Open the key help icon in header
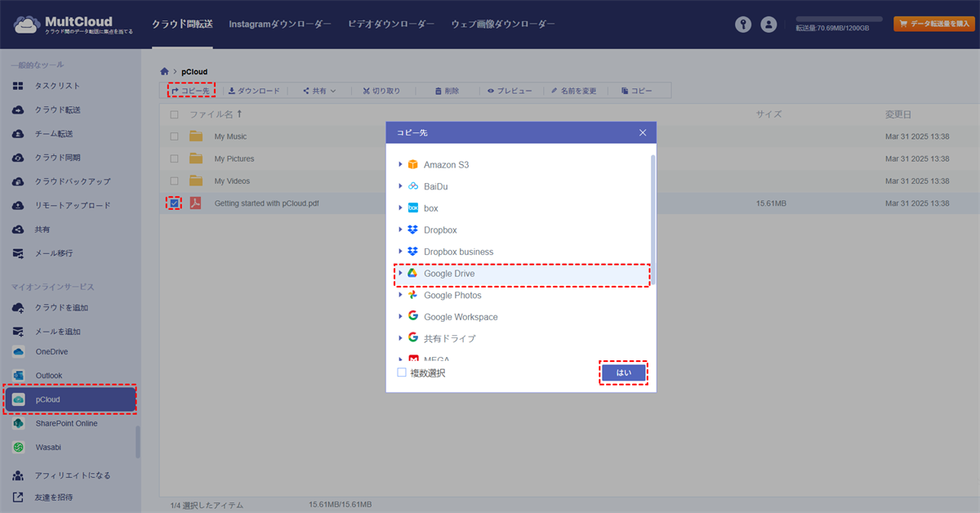The height and width of the screenshot is (513, 980). pyautogui.click(x=742, y=25)
